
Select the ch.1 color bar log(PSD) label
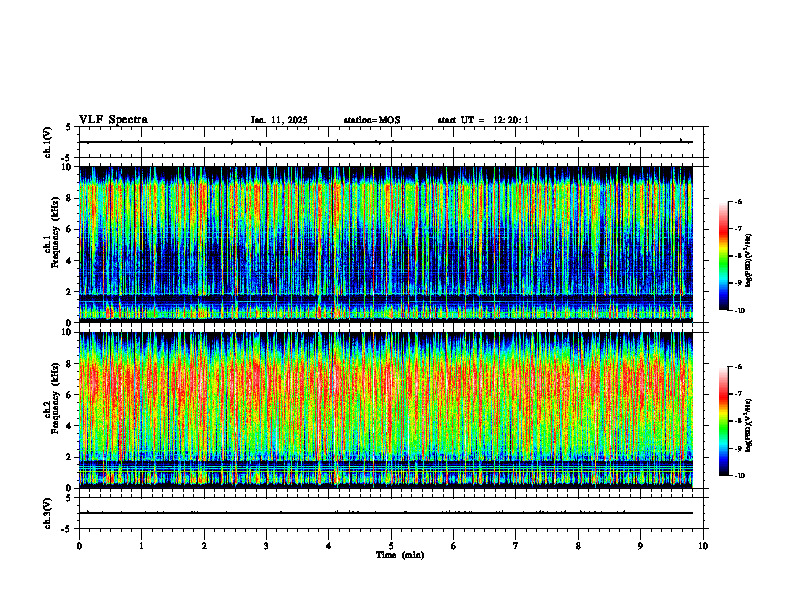tap(749, 261)
